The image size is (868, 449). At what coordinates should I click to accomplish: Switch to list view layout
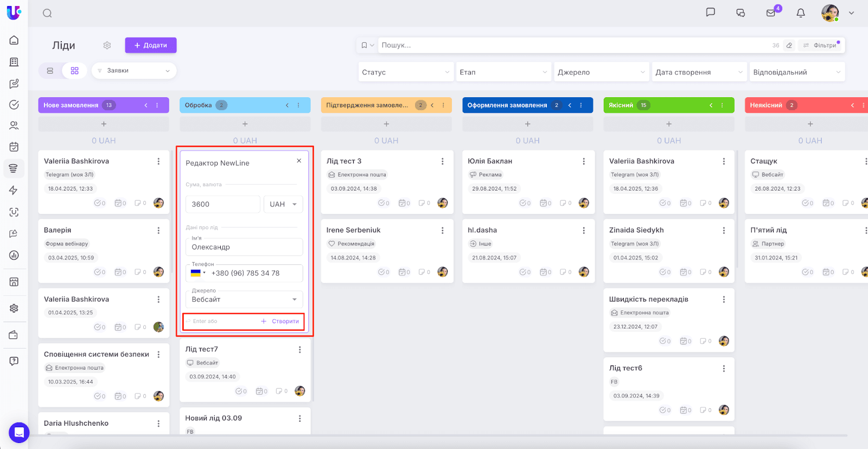pos(50,71)
